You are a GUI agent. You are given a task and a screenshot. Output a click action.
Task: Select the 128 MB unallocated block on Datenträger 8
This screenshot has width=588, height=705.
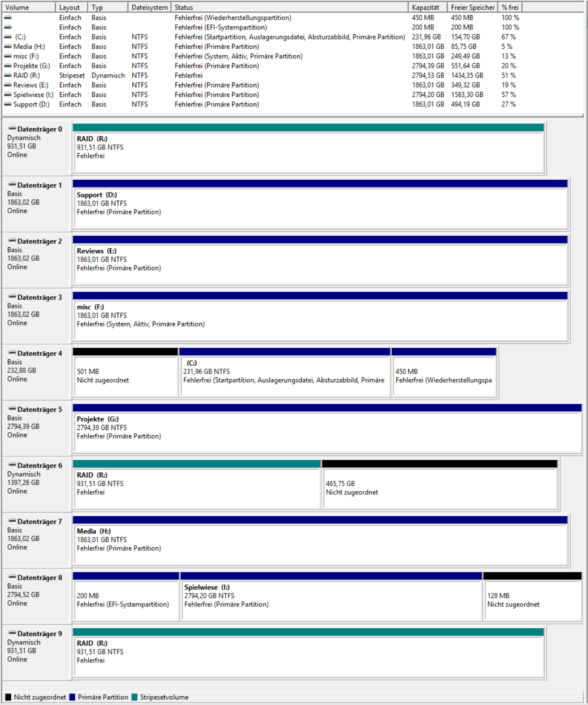pos(533,596)
